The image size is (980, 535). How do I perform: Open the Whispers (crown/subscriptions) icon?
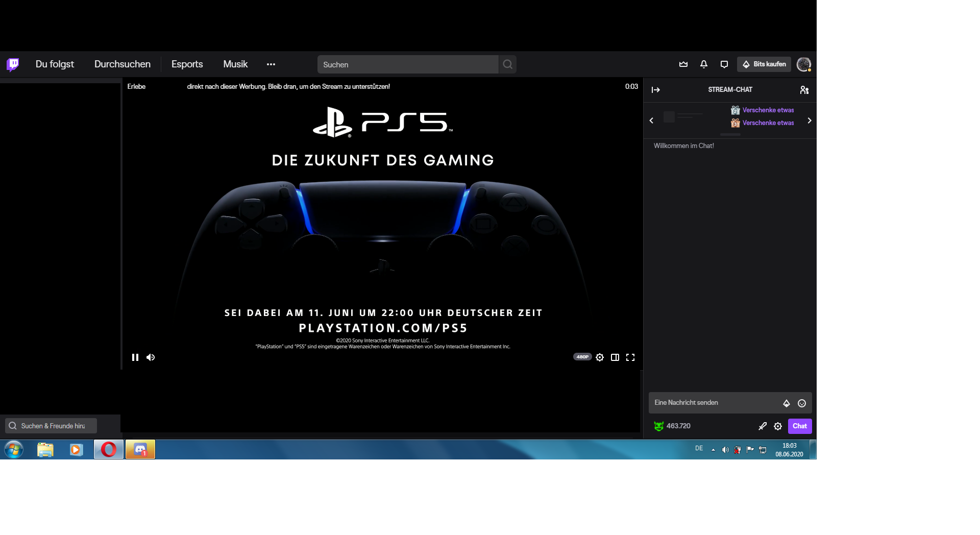pyautogui.click(x=683, y=64)
